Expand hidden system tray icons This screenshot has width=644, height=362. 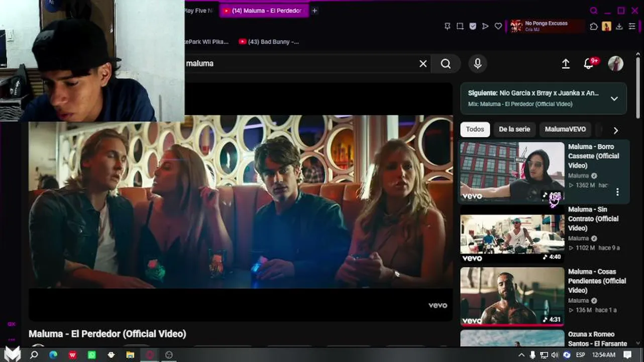click(521, 355)
